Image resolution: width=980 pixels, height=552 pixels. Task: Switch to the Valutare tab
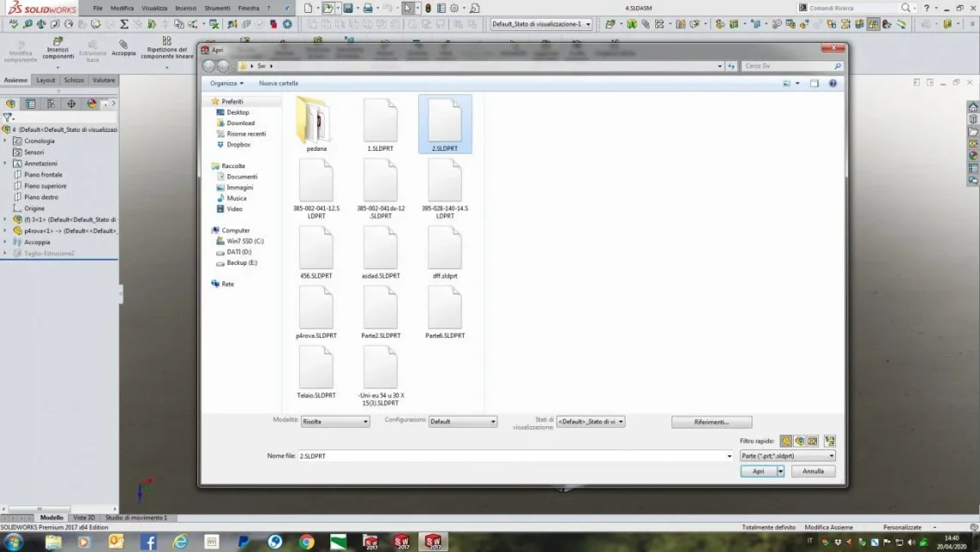pos(103,80)
